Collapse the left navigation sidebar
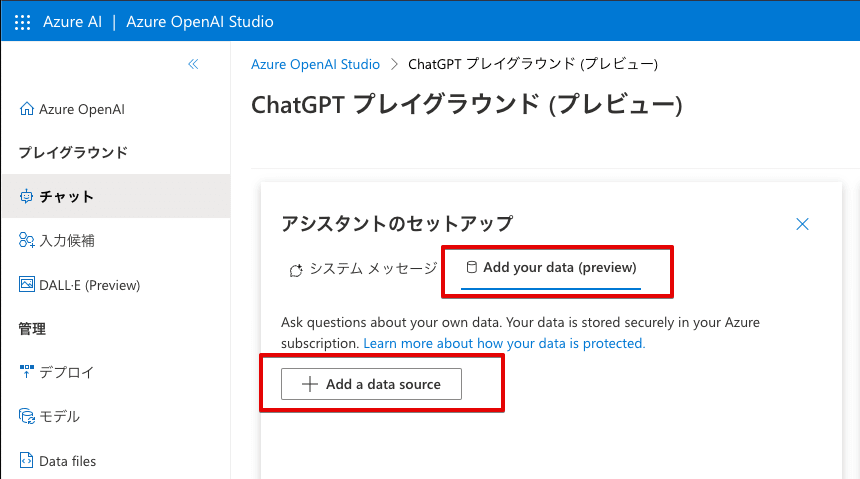 (193, 64)
